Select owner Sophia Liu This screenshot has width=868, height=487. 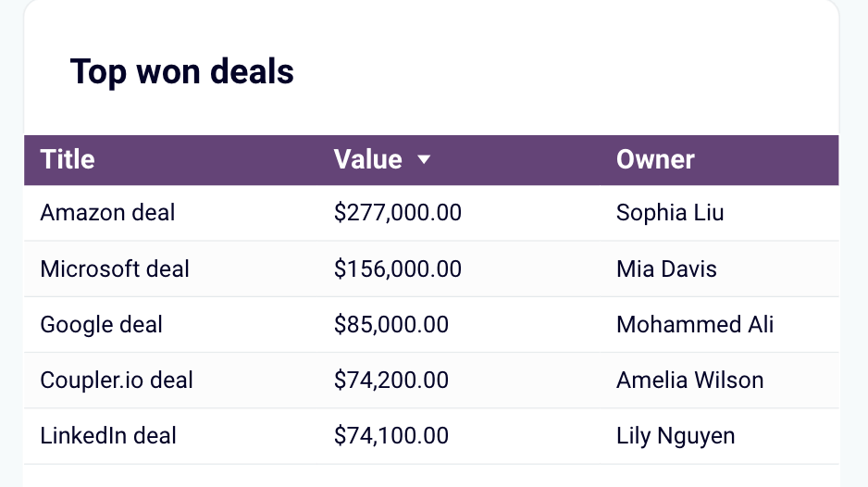coord(670,213)
